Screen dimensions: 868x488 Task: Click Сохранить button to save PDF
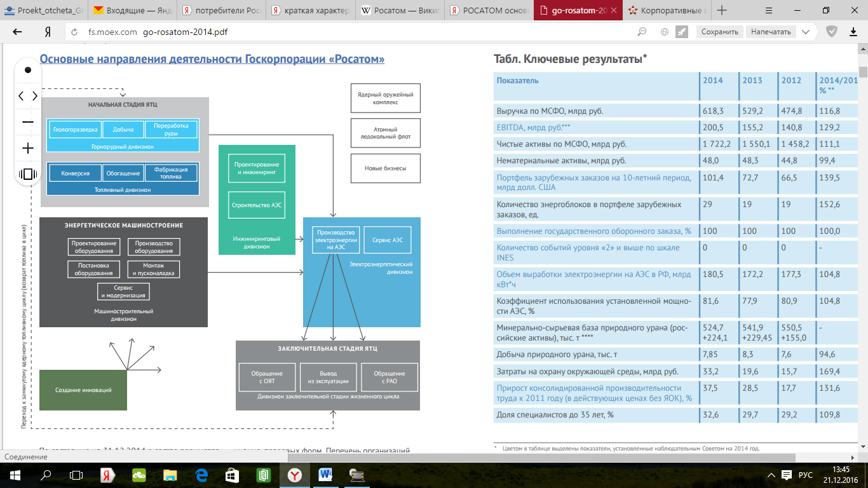click(719, 32)
